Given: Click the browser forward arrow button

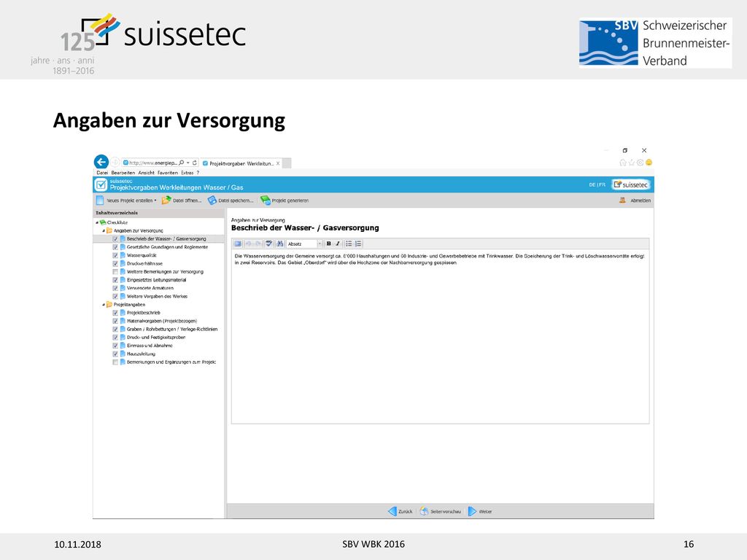Looking at the screenshot, I should [115, 163].
